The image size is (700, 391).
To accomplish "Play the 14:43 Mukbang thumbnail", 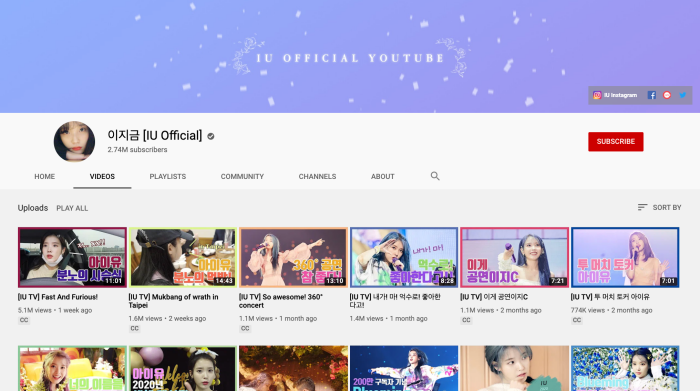I will click(x=183, y=257).
